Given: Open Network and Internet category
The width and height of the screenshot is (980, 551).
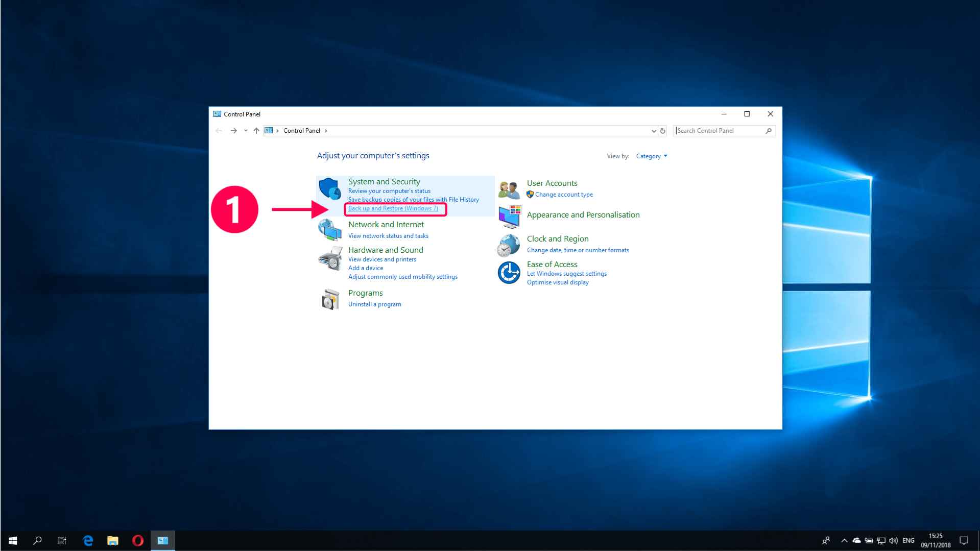Looking at the screenshot, I should (x=386, y=225).
